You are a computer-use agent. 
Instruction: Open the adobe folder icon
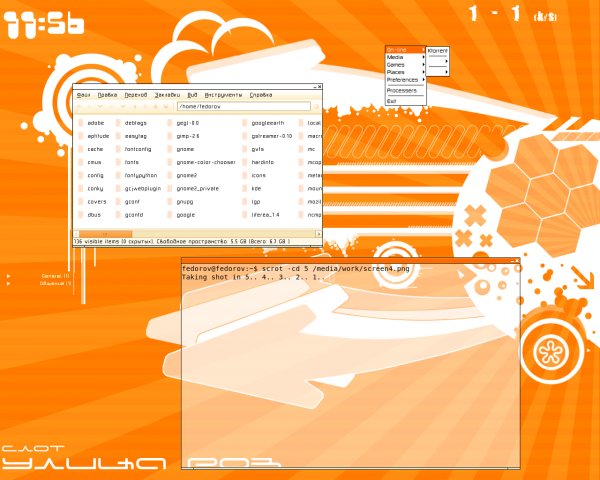click(79, 123)
